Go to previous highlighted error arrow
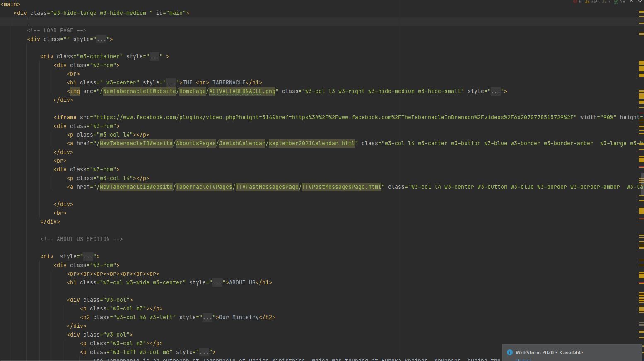This screenshot has height=361, width=644. (x=631, y=2)
